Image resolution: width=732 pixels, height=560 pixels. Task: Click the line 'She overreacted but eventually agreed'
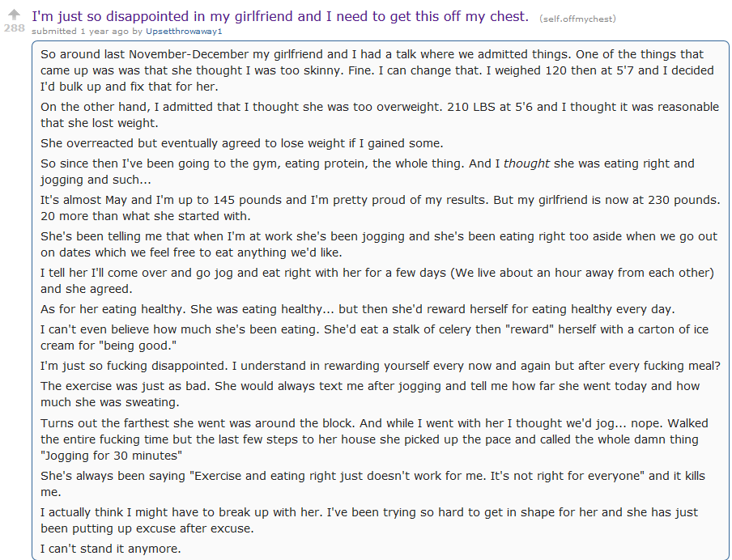[242, 143]
